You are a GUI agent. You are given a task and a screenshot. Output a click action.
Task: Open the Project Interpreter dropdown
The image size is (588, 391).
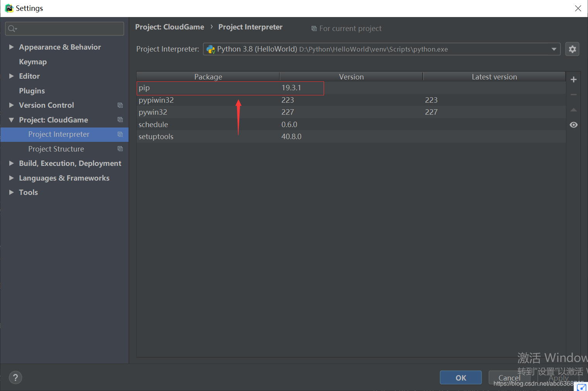(x=554, y=49)
